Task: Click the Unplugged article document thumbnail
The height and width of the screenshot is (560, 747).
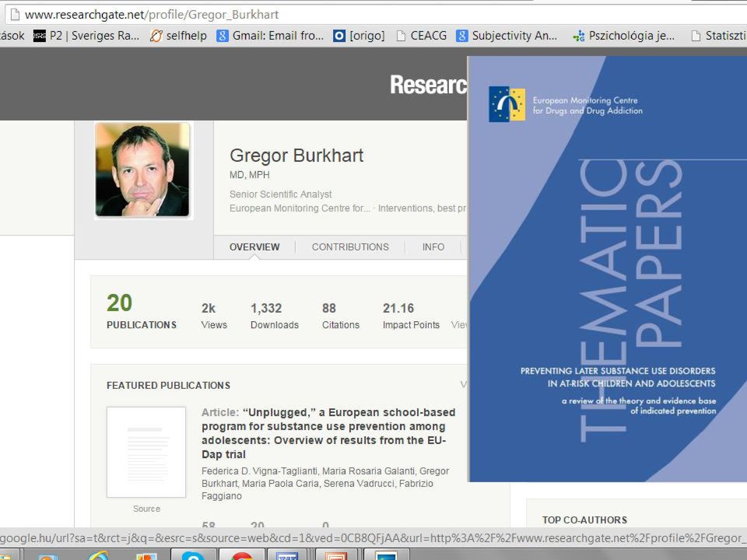Action: click(x=146, y=452)
